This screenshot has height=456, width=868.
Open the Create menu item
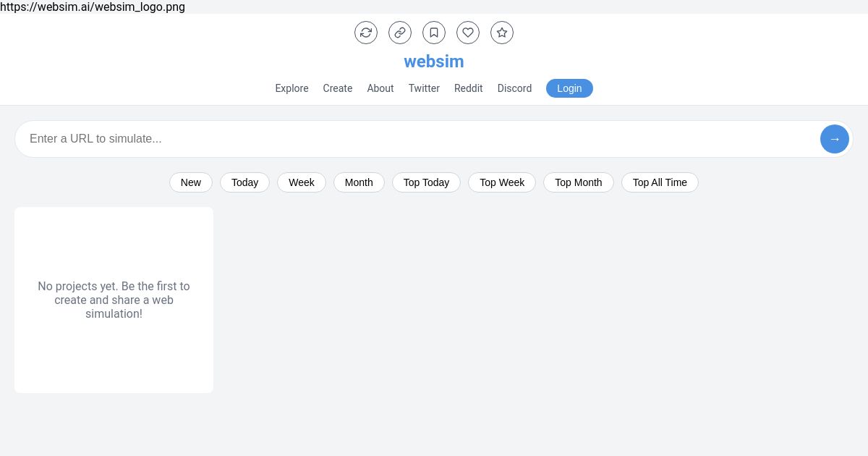(337, 88)
